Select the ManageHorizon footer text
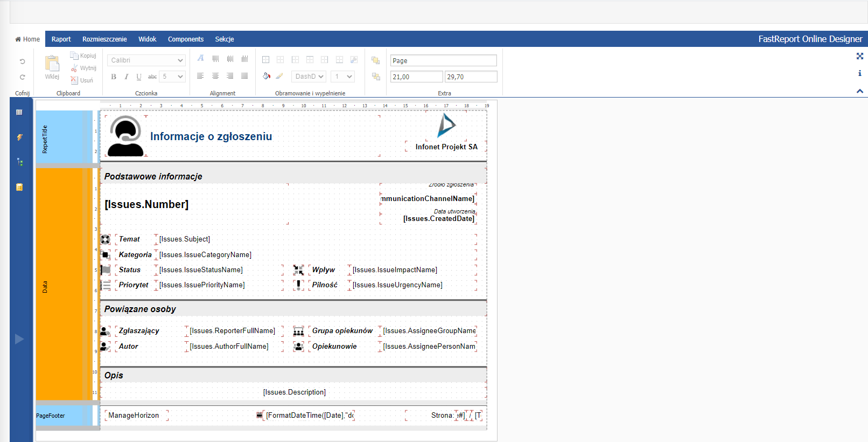Image resolution: width=868 pixels, height=442 pixels. [x=134, y=415]
